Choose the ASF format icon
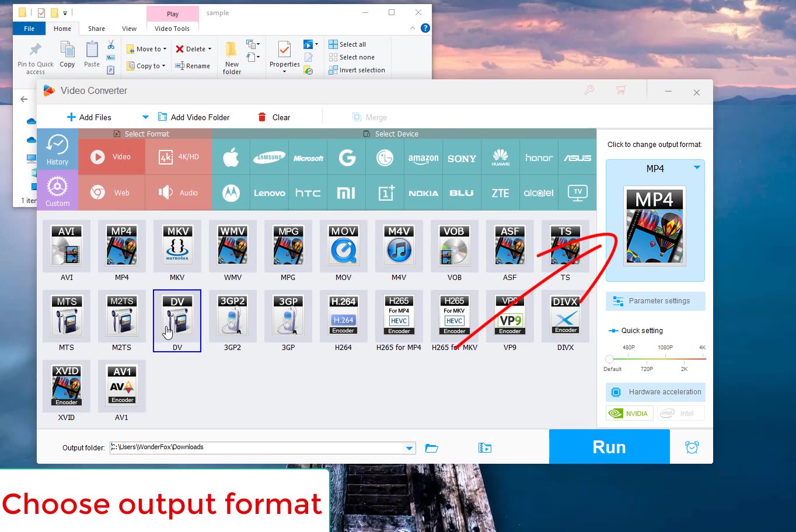This screenshot has width=796, height=532. coord(509,246)
